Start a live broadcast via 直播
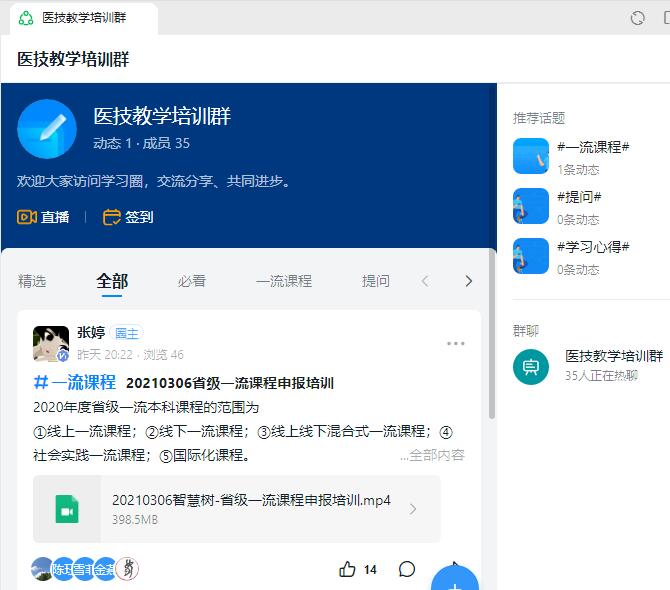 (x=43, y=217)
